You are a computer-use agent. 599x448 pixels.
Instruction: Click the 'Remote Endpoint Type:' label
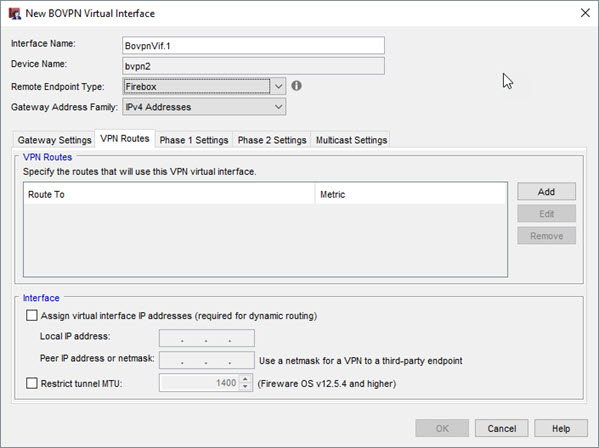point(58,87)
